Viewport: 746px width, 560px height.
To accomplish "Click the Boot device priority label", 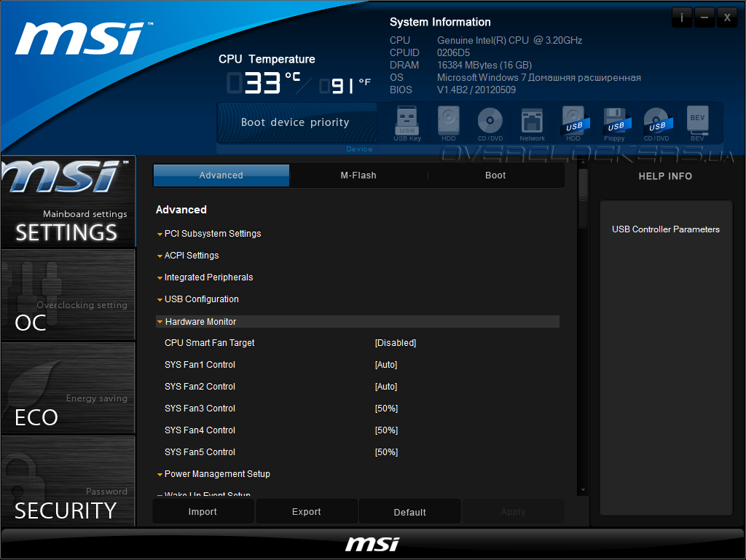I will [295, 122].
